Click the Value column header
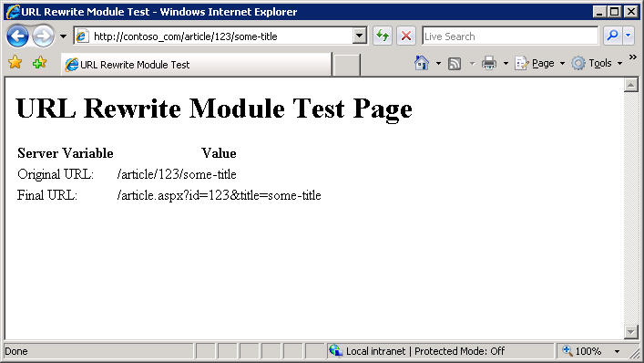The height and width of the screenshot is (363, 644). [219, 153]
